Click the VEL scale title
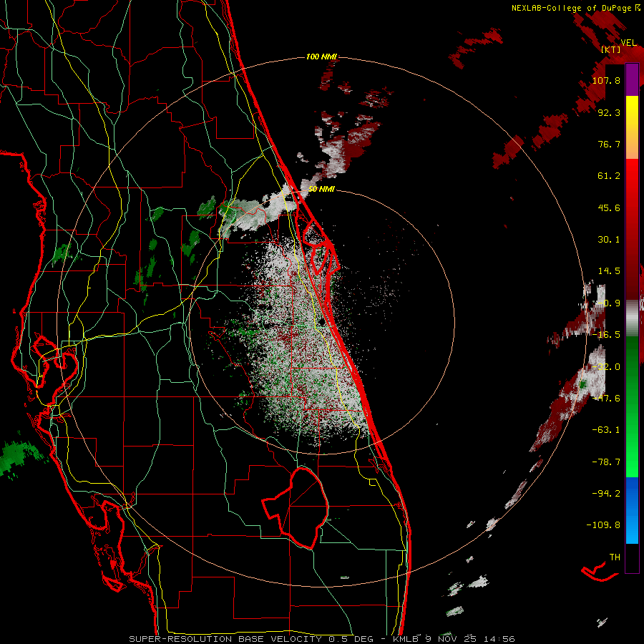The height and width of the screenshot is (644, 644). (628, 43)
